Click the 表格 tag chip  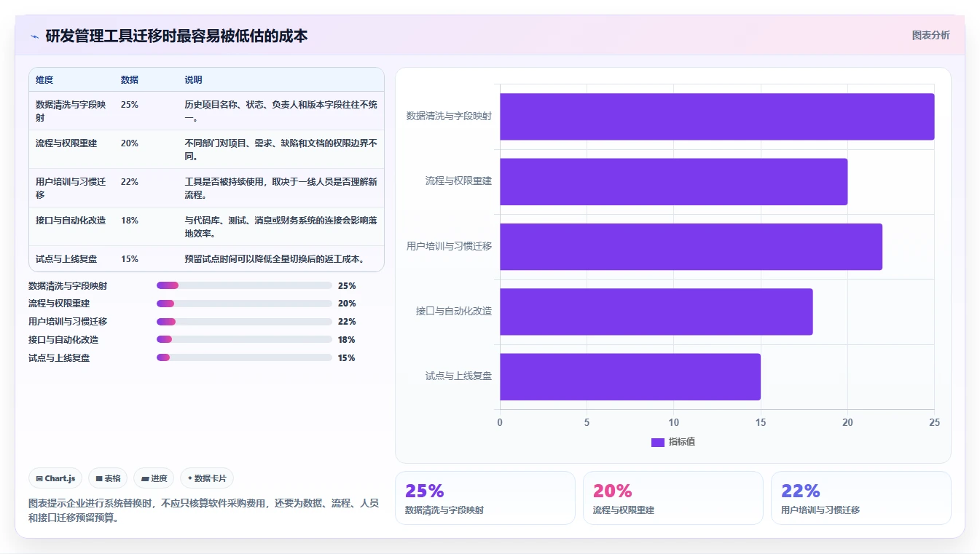[x=108, y=478]
